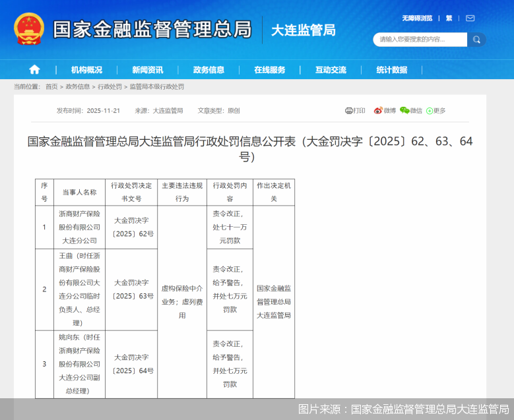Click the 王曲 party name cell

coord(79,289)
